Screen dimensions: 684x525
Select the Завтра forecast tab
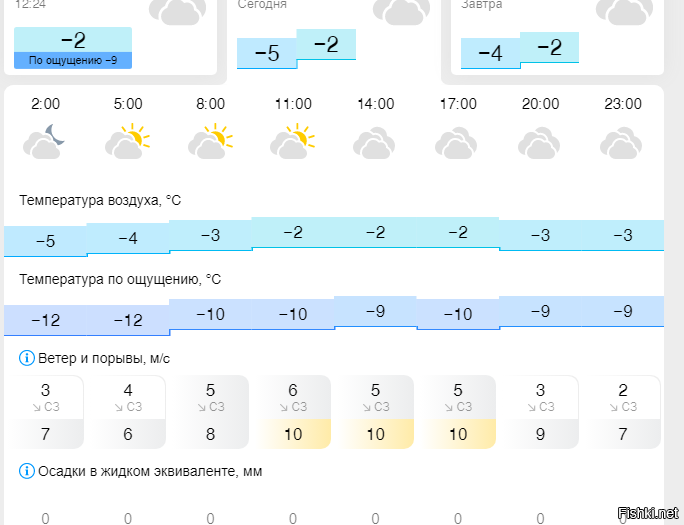557,37
